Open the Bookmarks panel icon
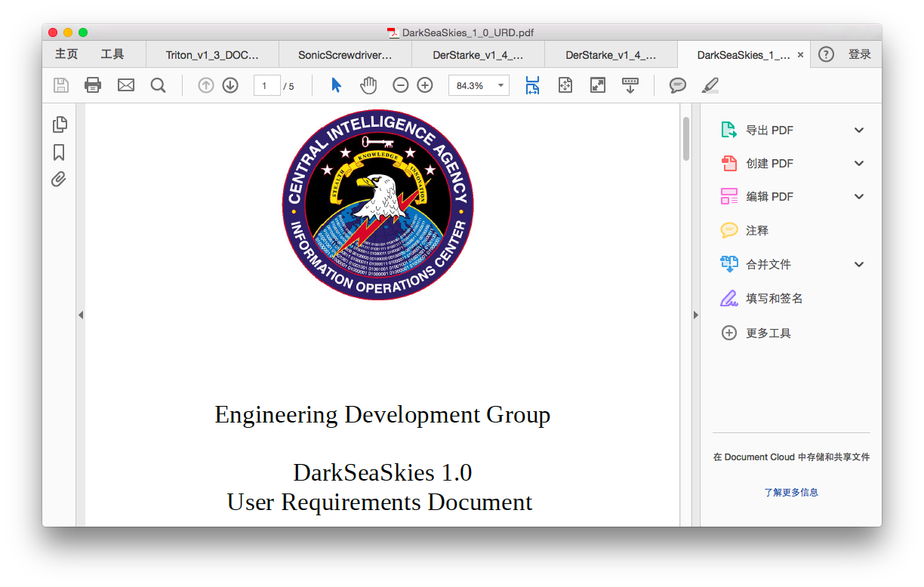This screenshot has height=587, width=924. [x=59, y=152]
